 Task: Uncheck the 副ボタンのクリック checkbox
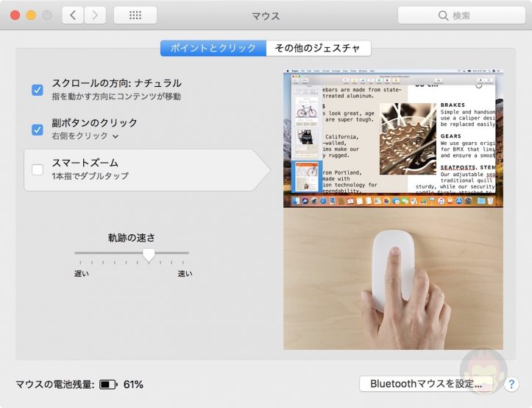(x=38, y=130)
